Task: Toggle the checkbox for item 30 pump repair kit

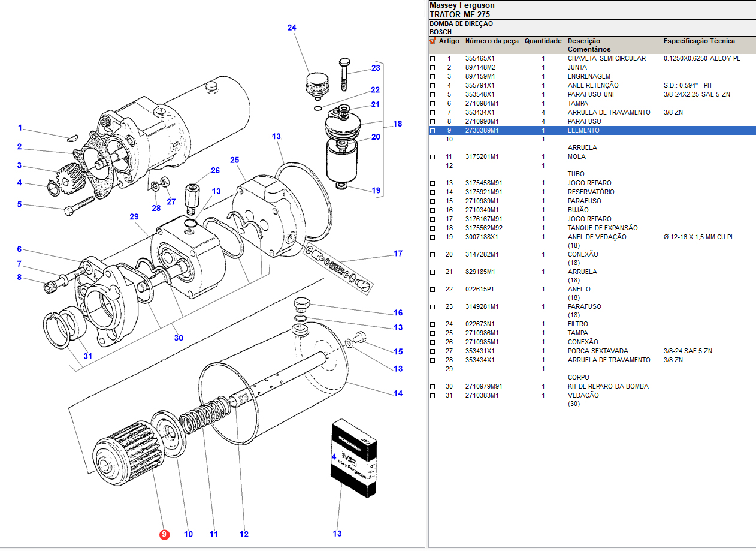Action: pos(433,387)
